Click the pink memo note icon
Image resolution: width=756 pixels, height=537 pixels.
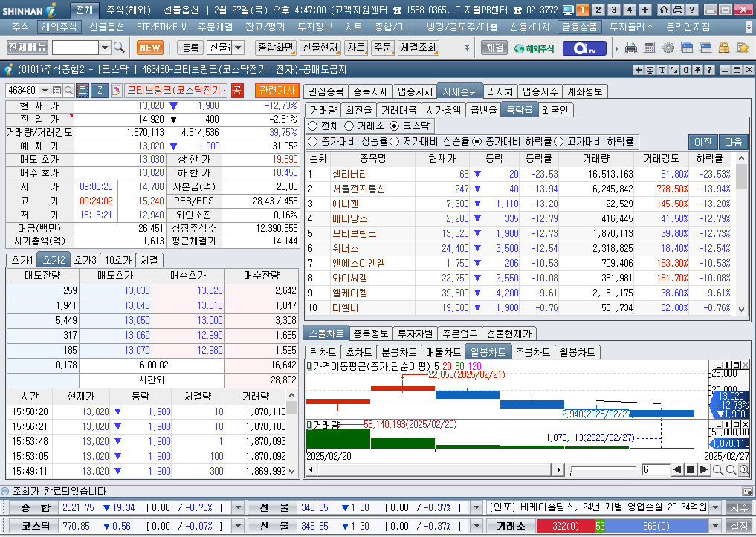[x=116, y=90]
